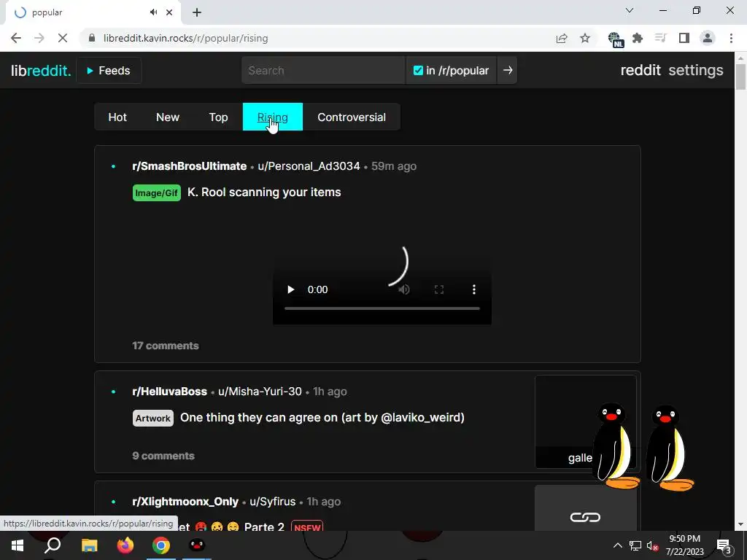Click the Image/Gif flair tag
The width and height of the screenshot is (747, 560).
pyautogui.click(x=157, y=192)
